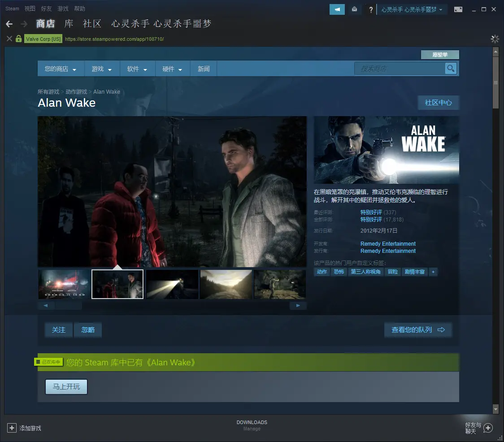Go back with the left arrow icon

[9, 24]
